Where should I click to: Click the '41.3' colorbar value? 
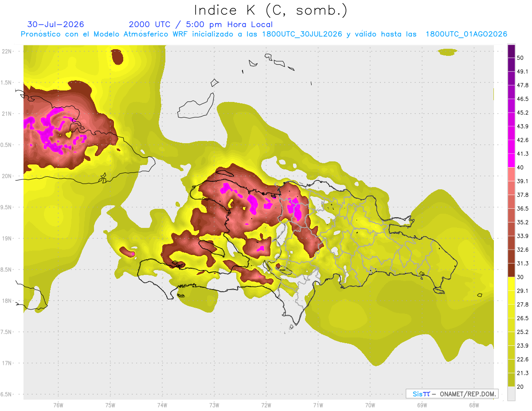(x=523, y=154)
